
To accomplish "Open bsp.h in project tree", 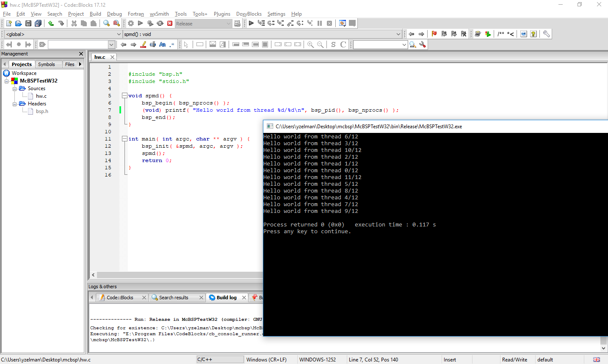I will 42,111.
